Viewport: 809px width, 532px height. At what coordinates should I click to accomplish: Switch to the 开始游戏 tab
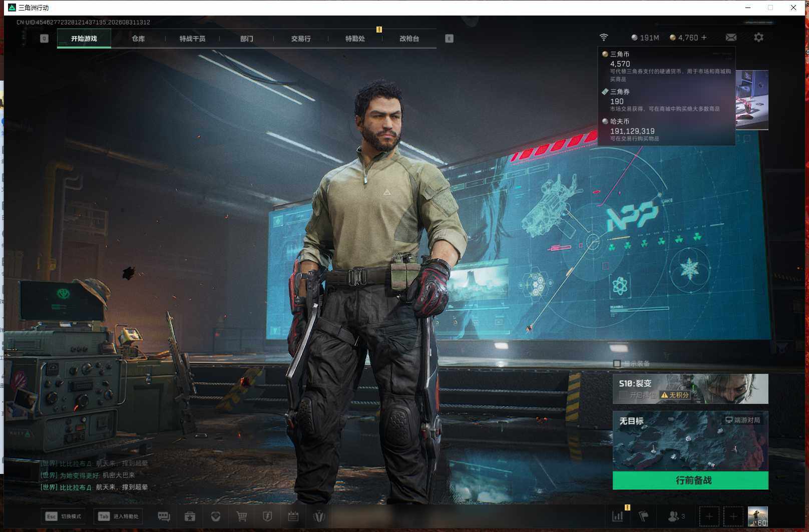[x=84, y=39]
